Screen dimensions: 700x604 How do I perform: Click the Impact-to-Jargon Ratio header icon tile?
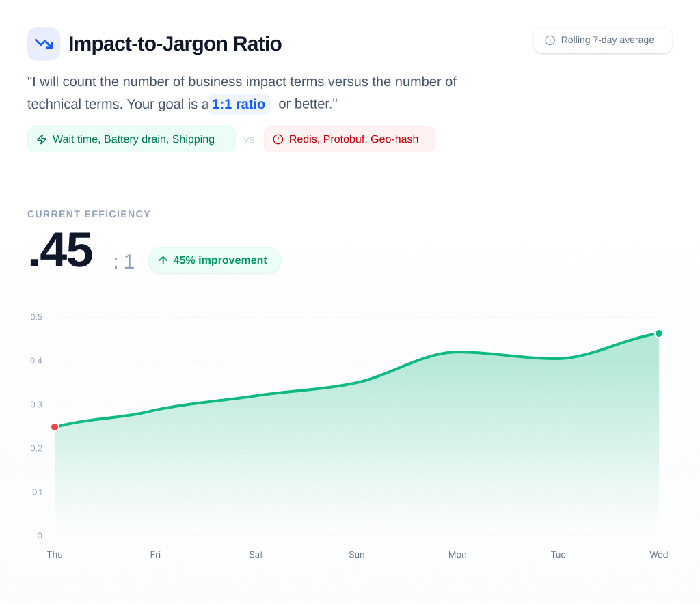(43, 43)
